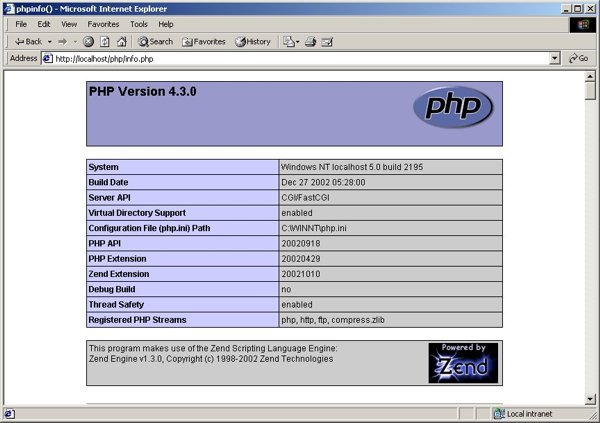This screenshot has width=600, height=423.
Task: Click the address bar URL field
Action: [x=302, y=59]
